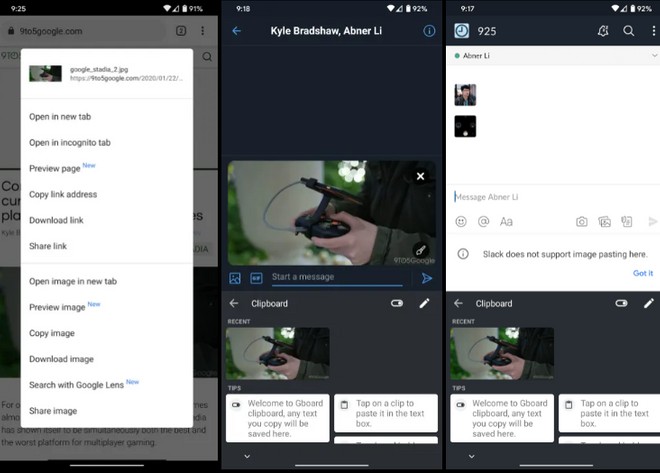Open GIF picker in message bar
Viewport: 660px width, 473px height.
[x=256, y=278]
